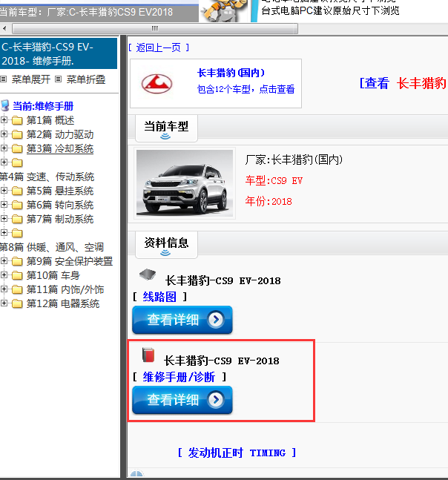The width and height of the screenshot is (448, 480).
Task: Expand the 第9篇 安全保护装置 tree node
Action: click(x=4, y=261)
